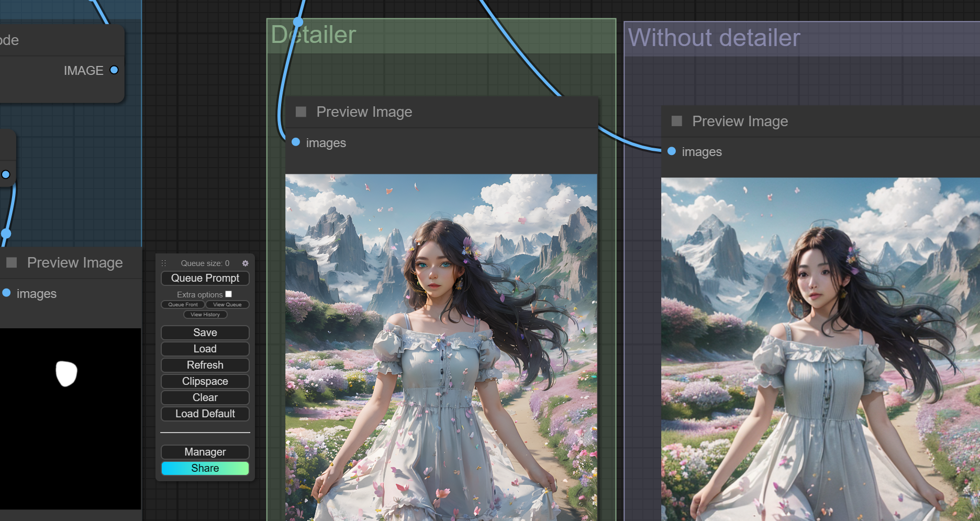Select the images input port in the Detailer preview node

click(x=296, y=142)
